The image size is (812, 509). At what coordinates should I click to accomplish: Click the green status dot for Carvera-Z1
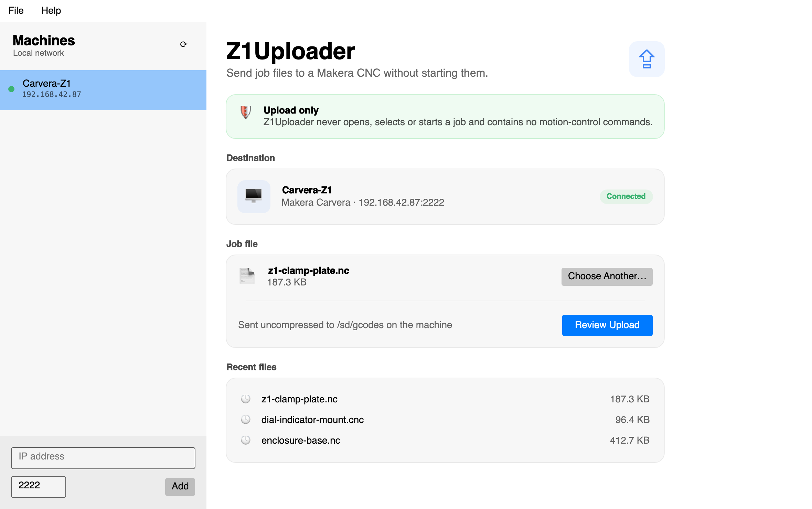click(x=11, y=89)
